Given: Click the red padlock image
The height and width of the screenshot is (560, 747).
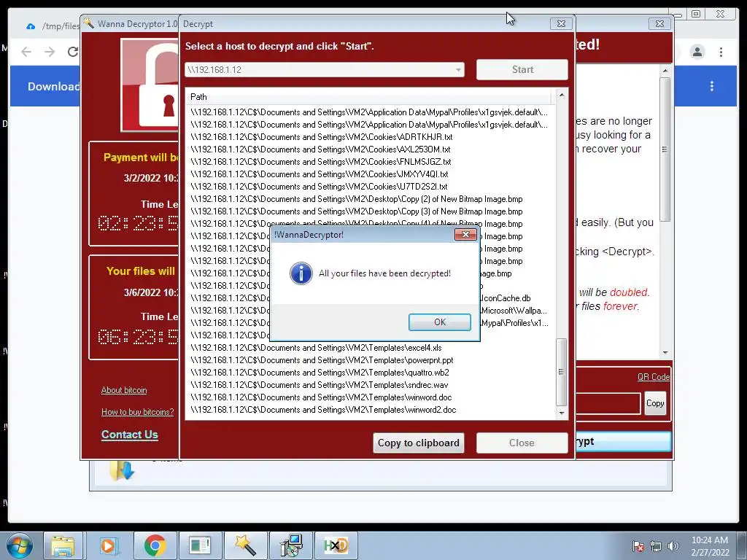Looking at the screenshot, I should [x=150, y=85].
